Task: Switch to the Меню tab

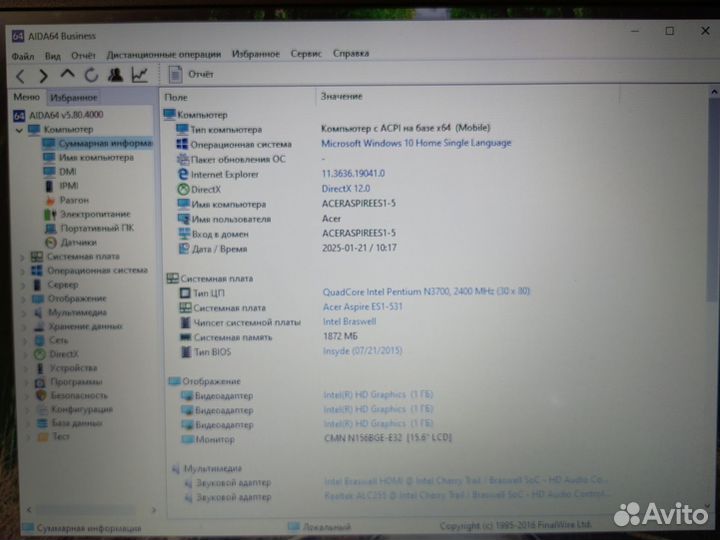Action: [x=27, y=97]
